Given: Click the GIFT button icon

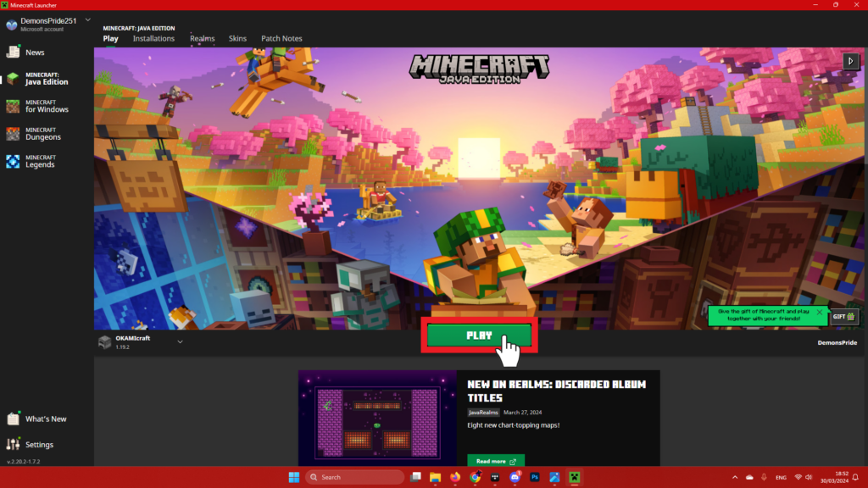Looking at the screenshot, I should point(844,317).
